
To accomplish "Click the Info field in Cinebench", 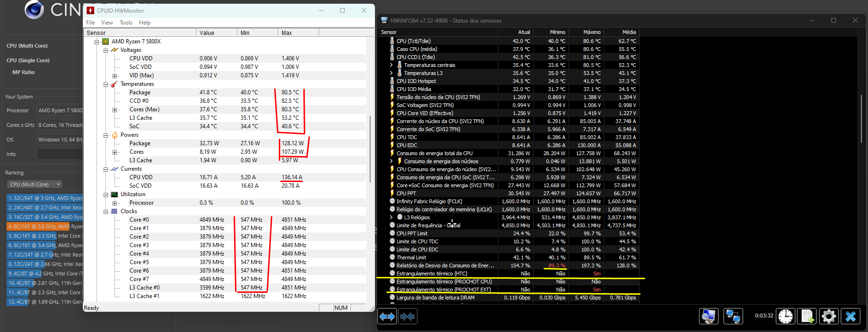I will click(x=59, y=154).
